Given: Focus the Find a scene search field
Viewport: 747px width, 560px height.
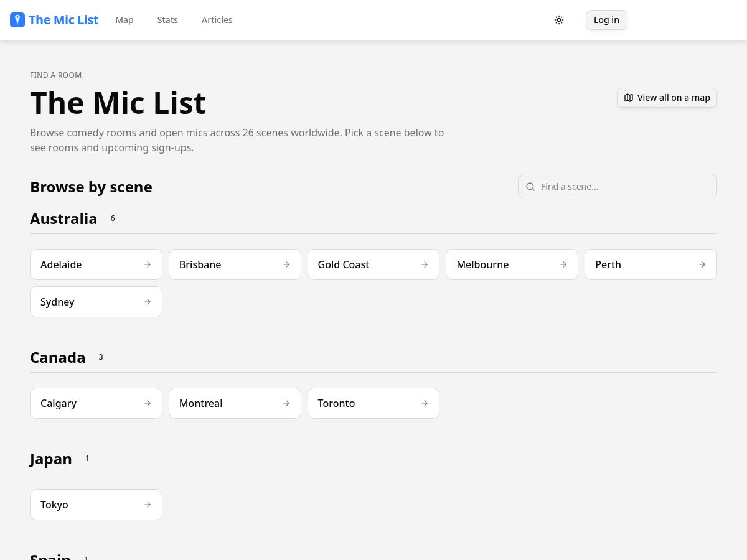Looking at the screenshot, I should coord(618,187).
